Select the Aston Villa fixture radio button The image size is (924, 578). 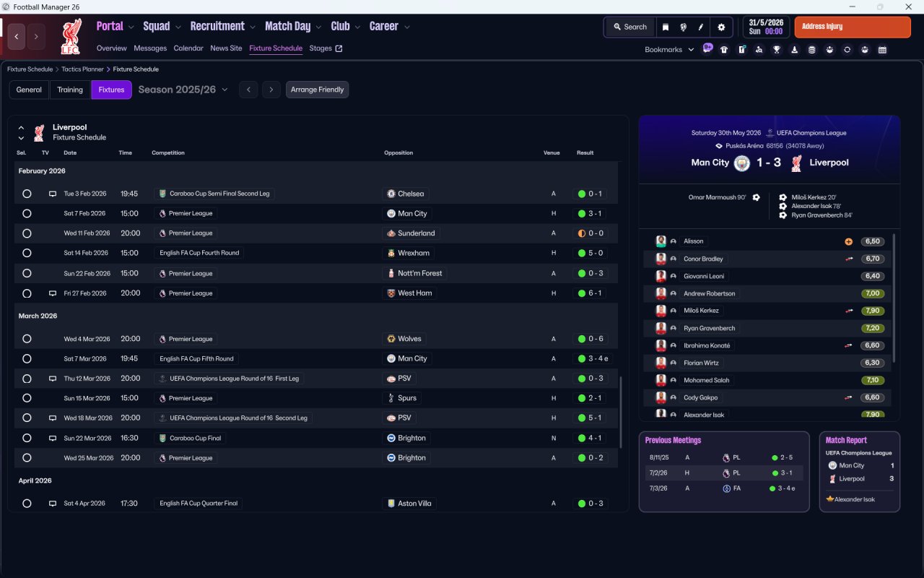pyautogui.click(x=27, y=504)
